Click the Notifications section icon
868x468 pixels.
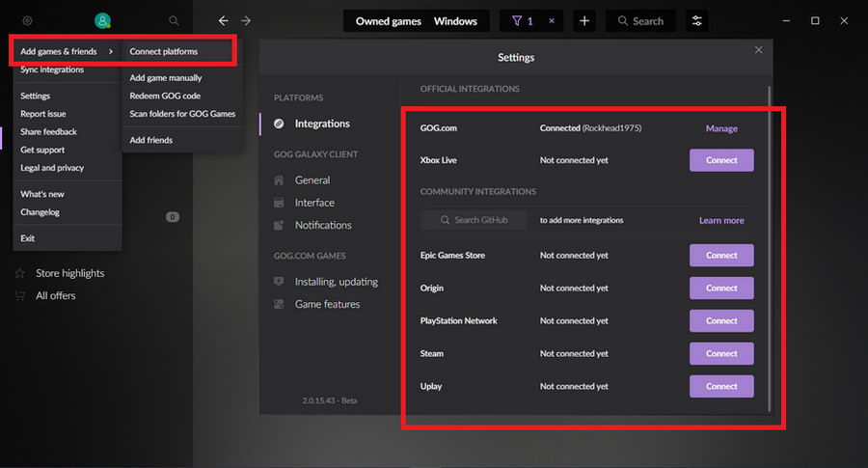click(x=279, y=225)
